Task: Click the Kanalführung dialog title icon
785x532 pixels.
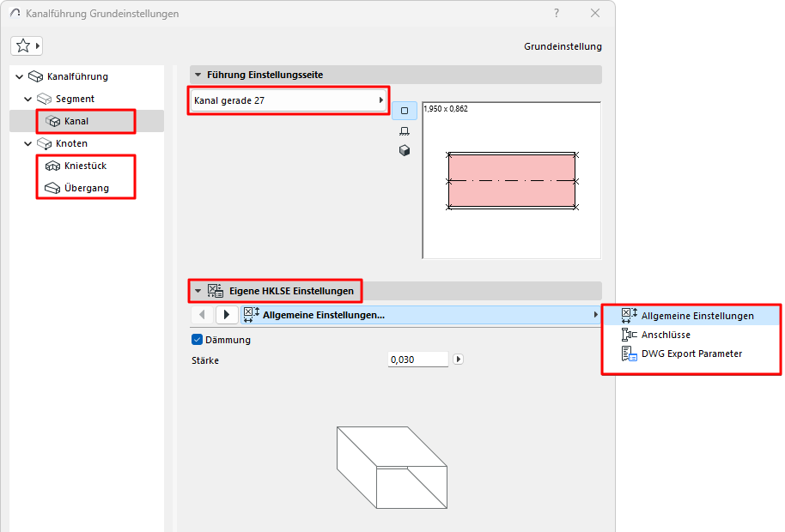Action: (x=15, y=14)
